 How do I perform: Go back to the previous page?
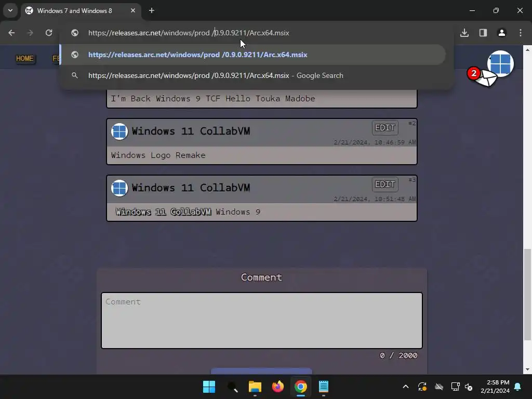[x=11, y=33]
